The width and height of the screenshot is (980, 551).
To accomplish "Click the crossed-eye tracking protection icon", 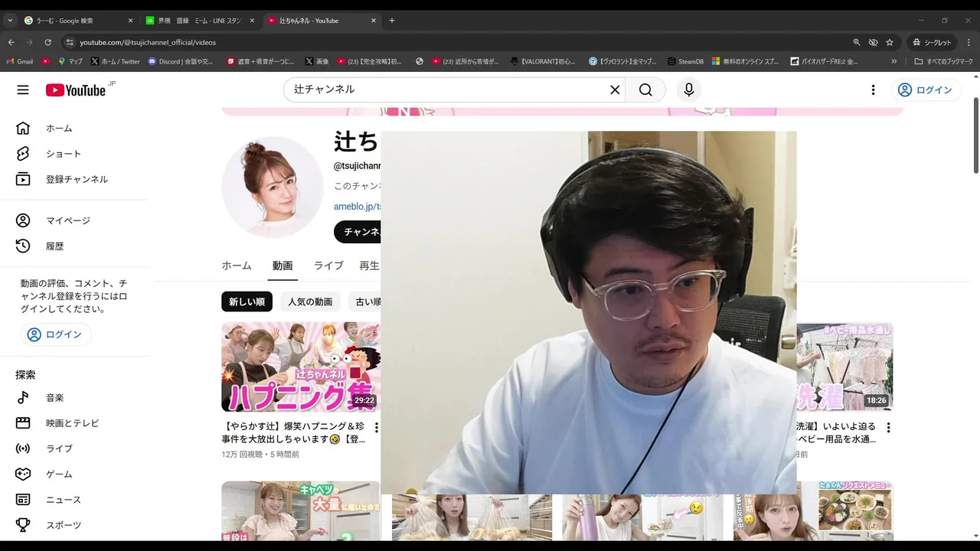I will [x=873, y=42].
